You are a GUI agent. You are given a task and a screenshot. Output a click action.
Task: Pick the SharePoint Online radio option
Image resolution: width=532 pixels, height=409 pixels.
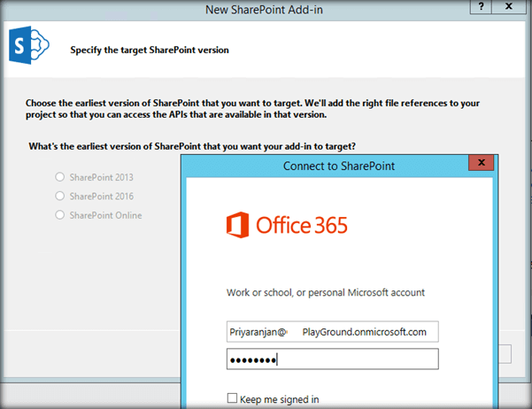(x=60, y=215)
